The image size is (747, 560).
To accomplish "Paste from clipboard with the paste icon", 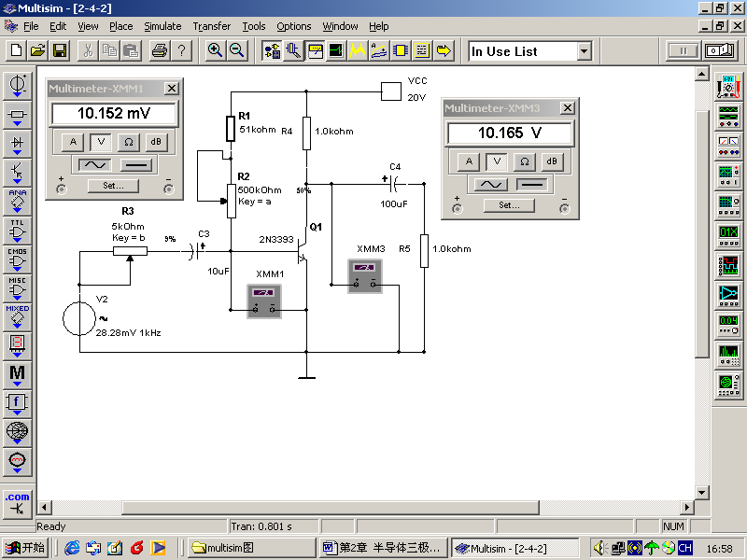I will [x=131, y=50].
